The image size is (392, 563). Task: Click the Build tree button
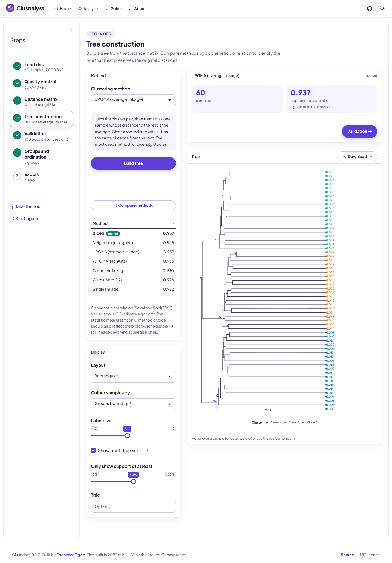133,163
